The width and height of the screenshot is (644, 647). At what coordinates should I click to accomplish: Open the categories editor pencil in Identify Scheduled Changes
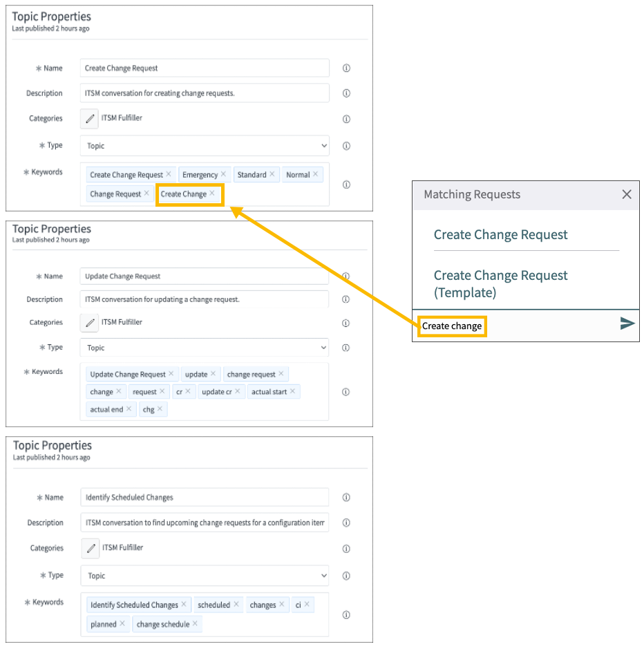[89, 548]
